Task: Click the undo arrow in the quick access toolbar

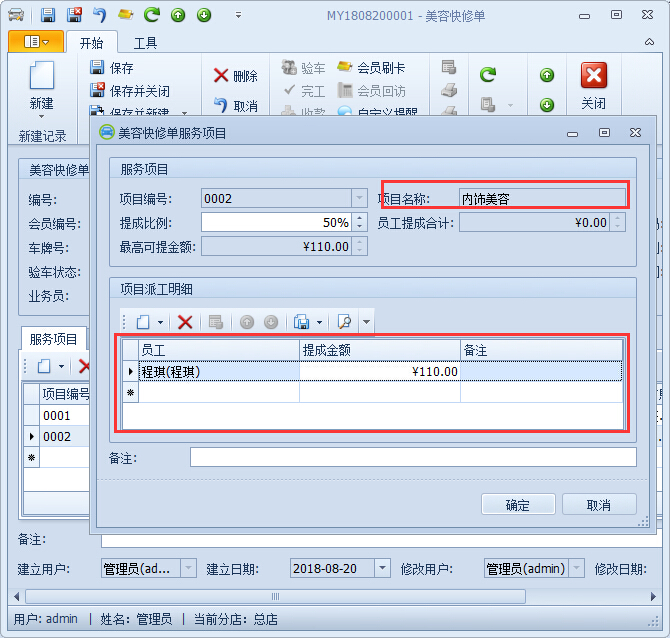Action: (99, 15)
